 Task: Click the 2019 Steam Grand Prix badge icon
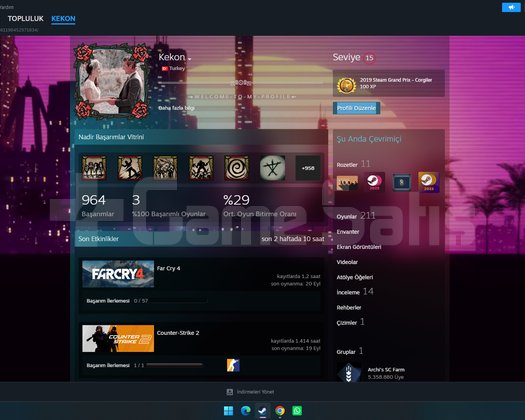347,85
